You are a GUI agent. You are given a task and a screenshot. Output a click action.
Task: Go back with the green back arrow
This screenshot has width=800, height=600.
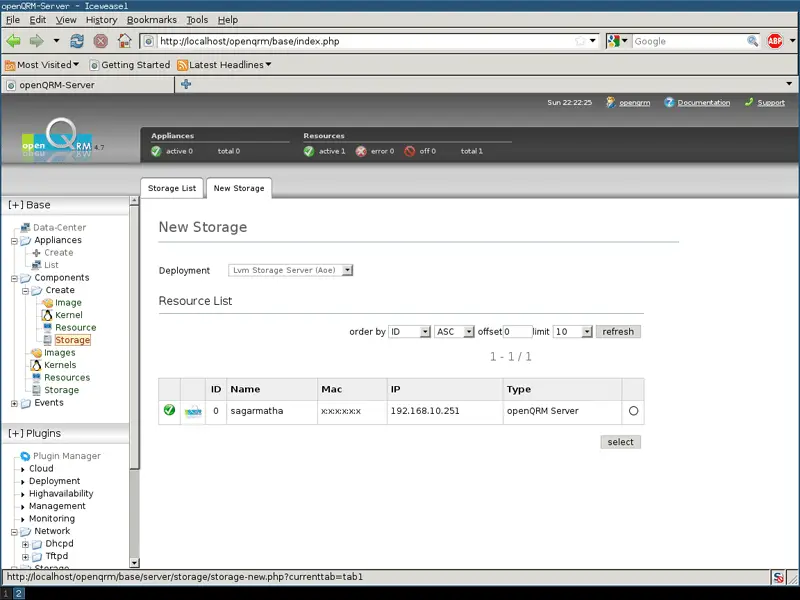14,41
